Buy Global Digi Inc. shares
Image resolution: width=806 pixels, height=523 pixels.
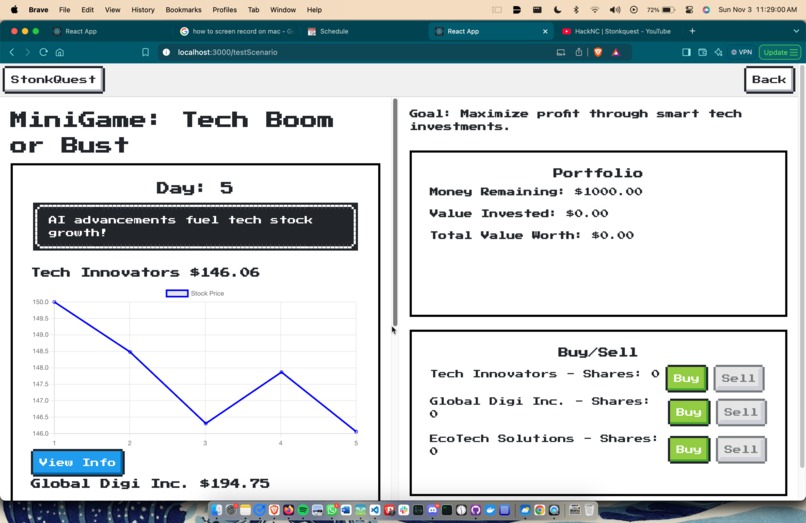(689, 412)
